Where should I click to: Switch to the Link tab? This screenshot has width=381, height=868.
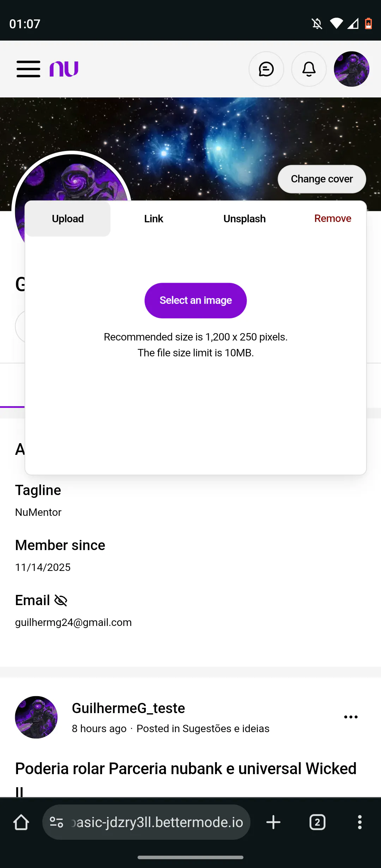(153, 219)
